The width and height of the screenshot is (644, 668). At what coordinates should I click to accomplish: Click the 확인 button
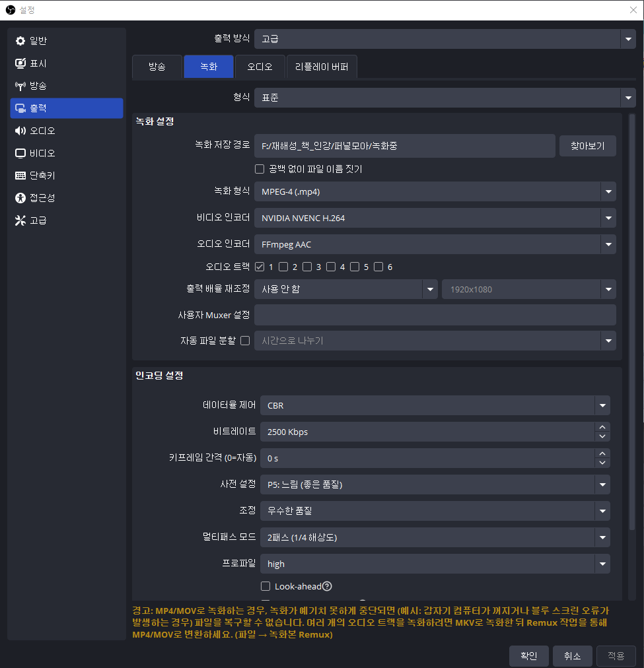coord(529,656)
